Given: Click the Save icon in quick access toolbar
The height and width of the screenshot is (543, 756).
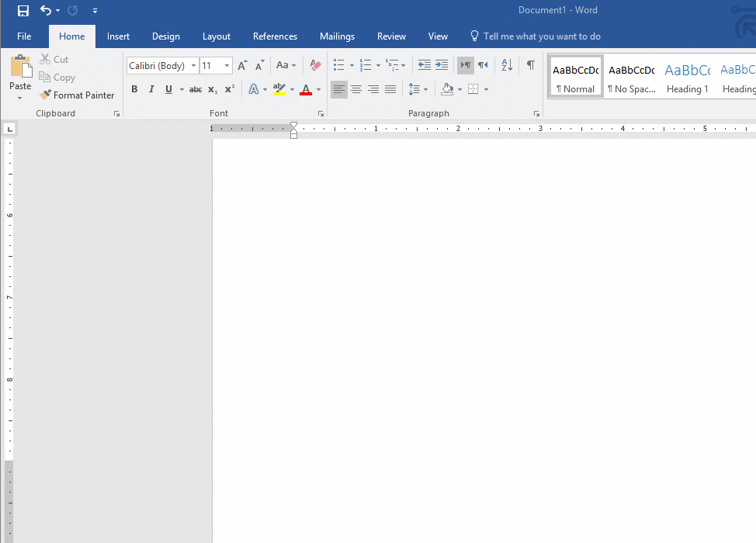Looking at the screenshot, I should [x=23, y=11].
